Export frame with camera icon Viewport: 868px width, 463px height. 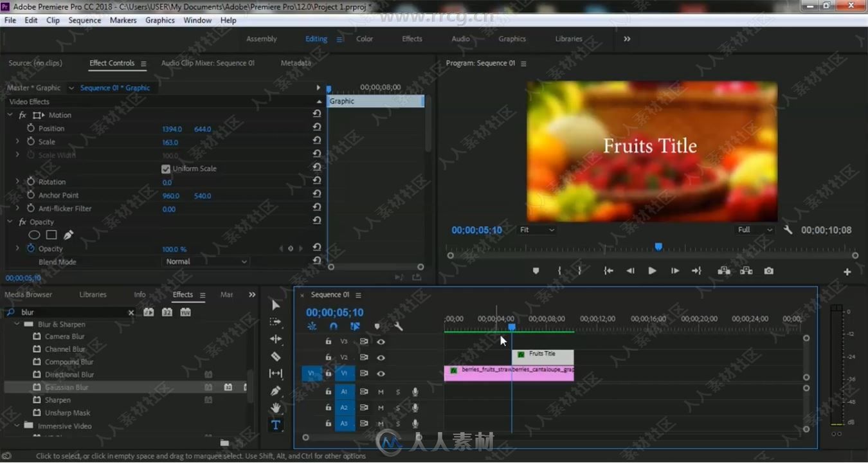(x=769, y=271)
